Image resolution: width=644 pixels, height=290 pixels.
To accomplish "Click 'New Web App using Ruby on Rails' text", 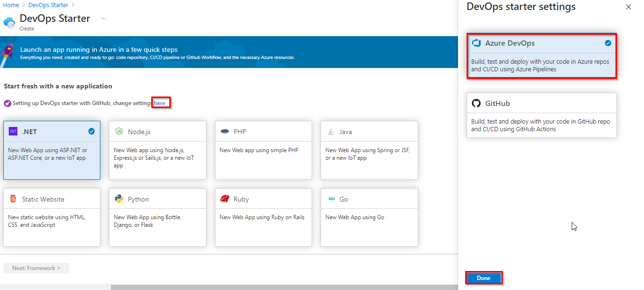I will (x=262, y=217).
